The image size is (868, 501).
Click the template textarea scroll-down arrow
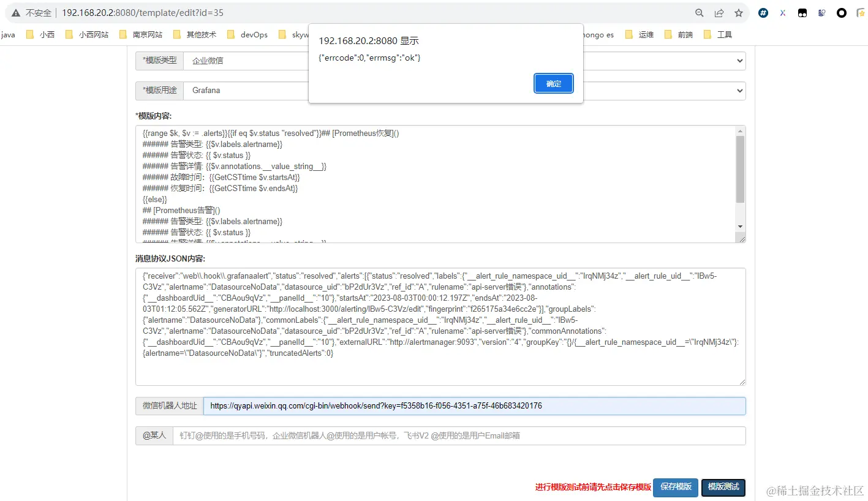(x=740, y=227)
